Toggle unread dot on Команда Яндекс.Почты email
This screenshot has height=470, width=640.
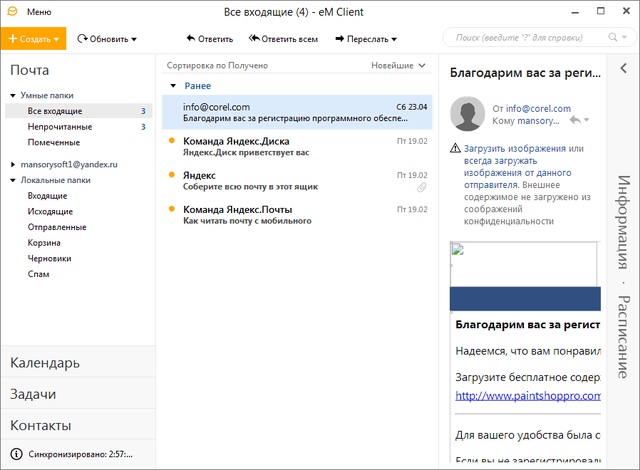click(172, 209)
